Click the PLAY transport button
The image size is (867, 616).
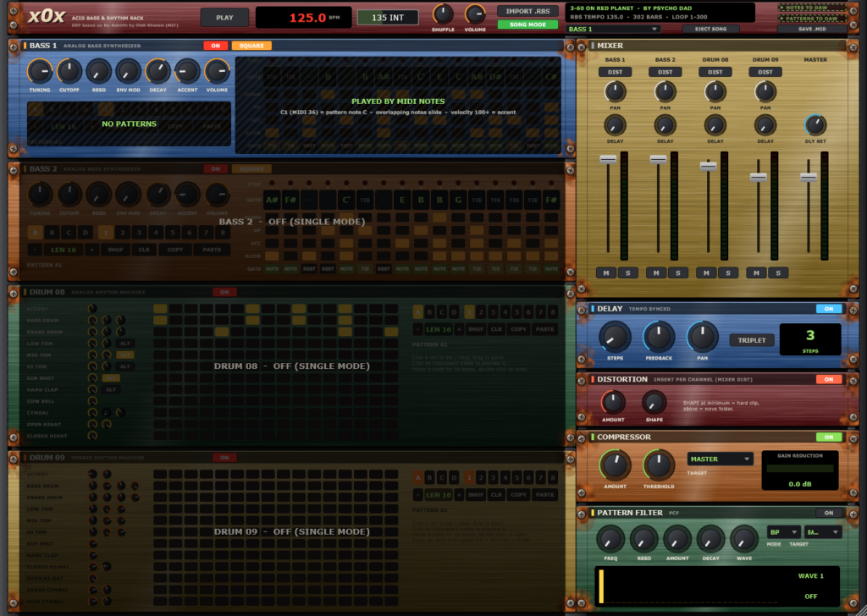click(x=224, y=18)
